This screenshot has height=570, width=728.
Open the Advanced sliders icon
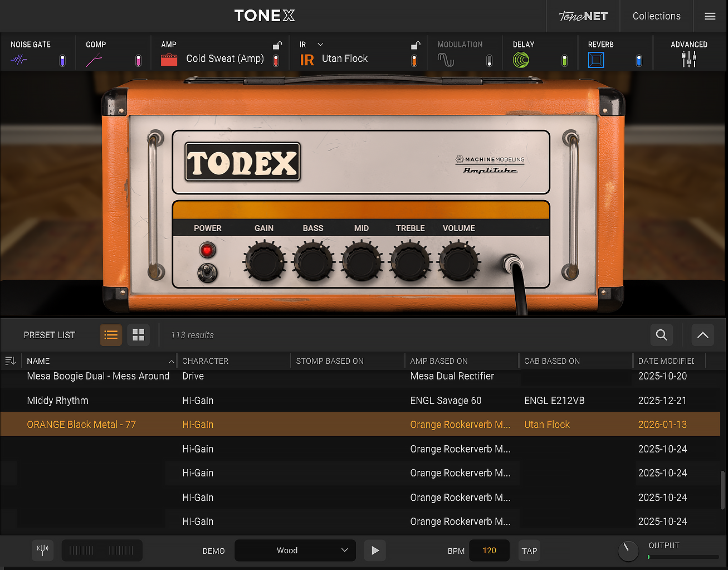point(689,59)
